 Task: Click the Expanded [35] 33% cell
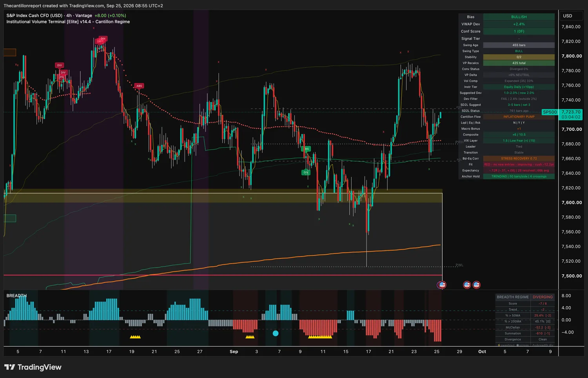pos(519,81)
